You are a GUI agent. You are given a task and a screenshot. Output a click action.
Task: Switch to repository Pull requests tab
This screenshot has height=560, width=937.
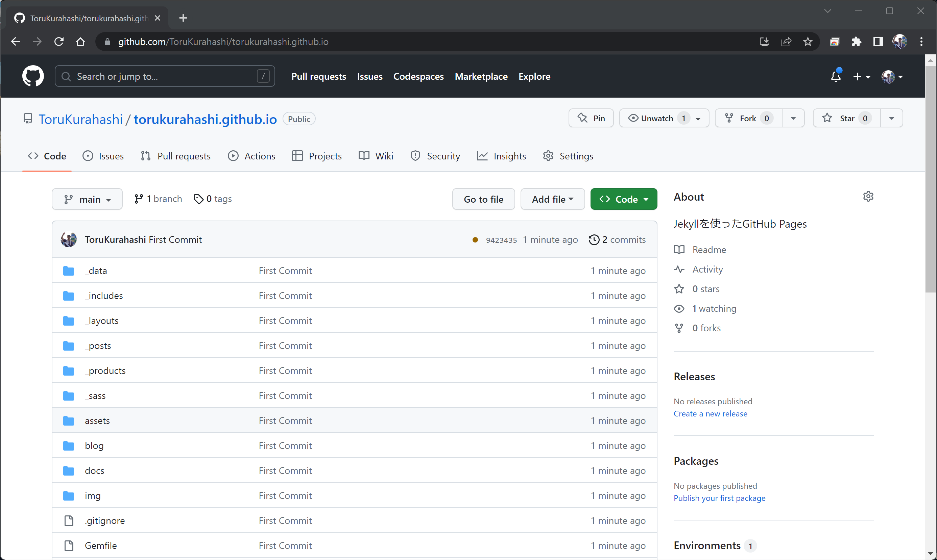[x=176, y=156]
